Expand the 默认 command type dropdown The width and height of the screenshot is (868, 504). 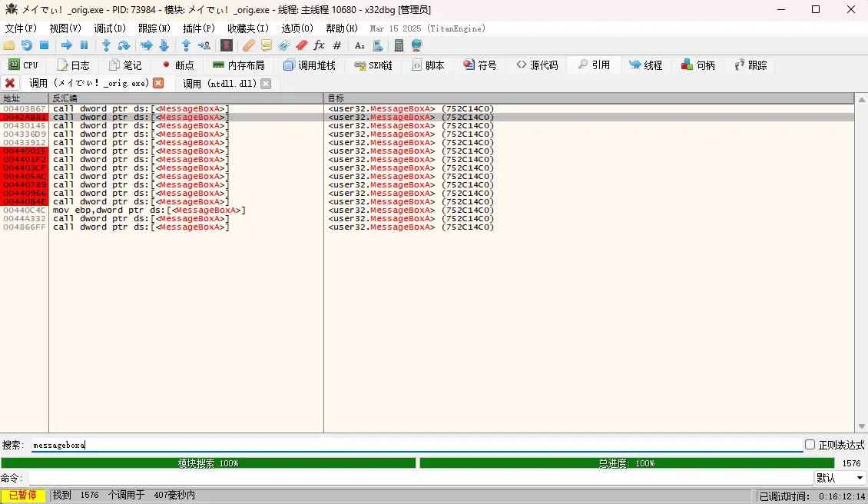840,478
